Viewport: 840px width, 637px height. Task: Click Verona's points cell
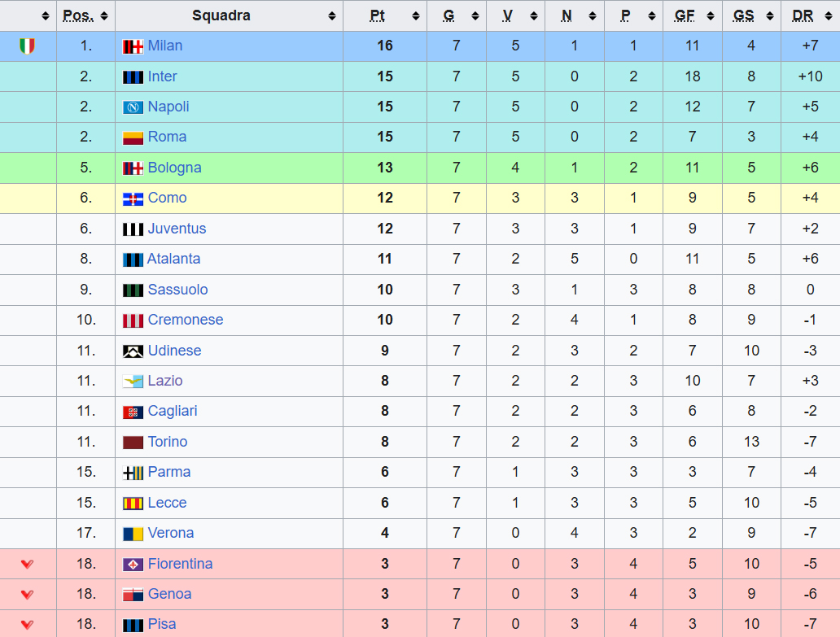coord(385,534)
